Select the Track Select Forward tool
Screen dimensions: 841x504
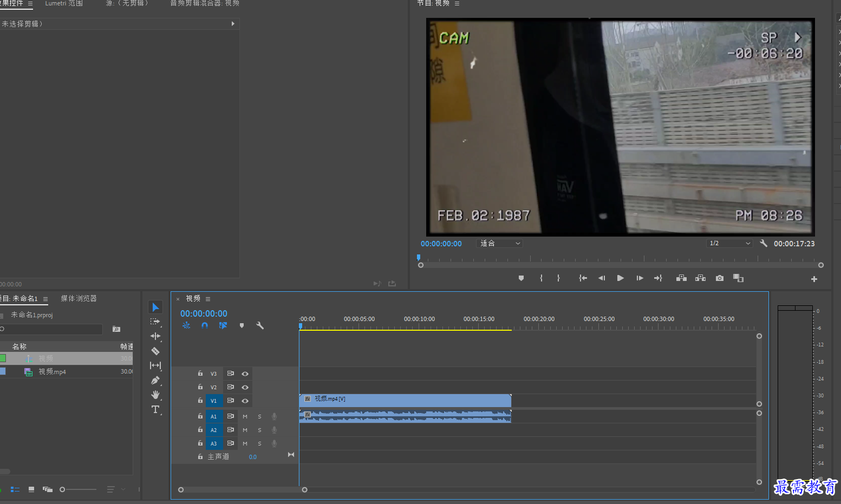pyautogui.click(x=155, y=322)
